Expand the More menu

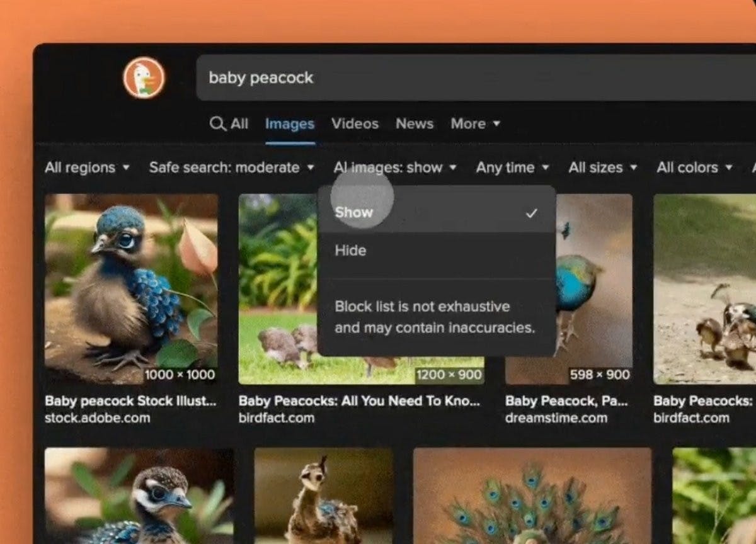point(475,124)
